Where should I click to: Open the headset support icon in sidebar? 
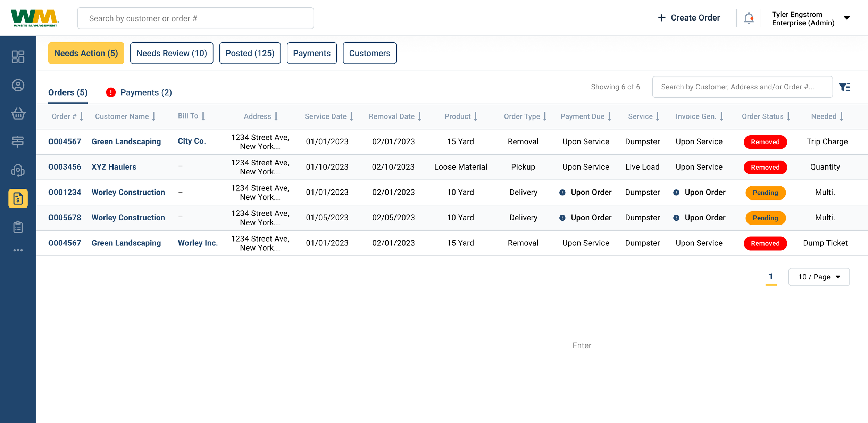click(18, 170)
